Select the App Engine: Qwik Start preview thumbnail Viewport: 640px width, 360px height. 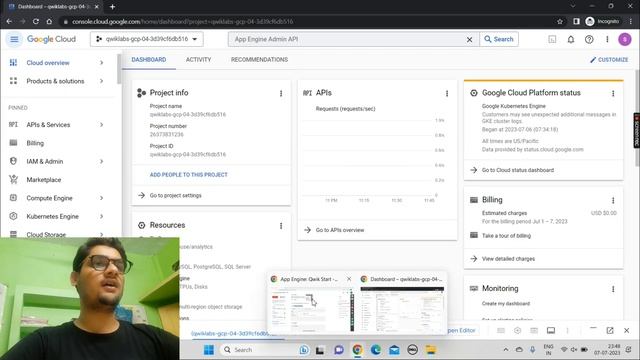[x=312, y=309]
